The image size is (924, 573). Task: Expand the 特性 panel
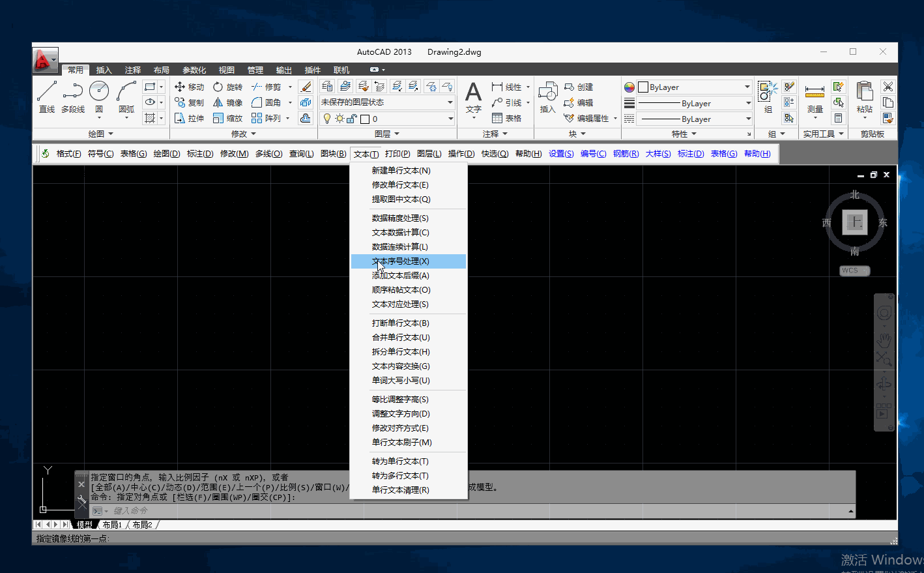pyautogui.click(x=684, y=134)
